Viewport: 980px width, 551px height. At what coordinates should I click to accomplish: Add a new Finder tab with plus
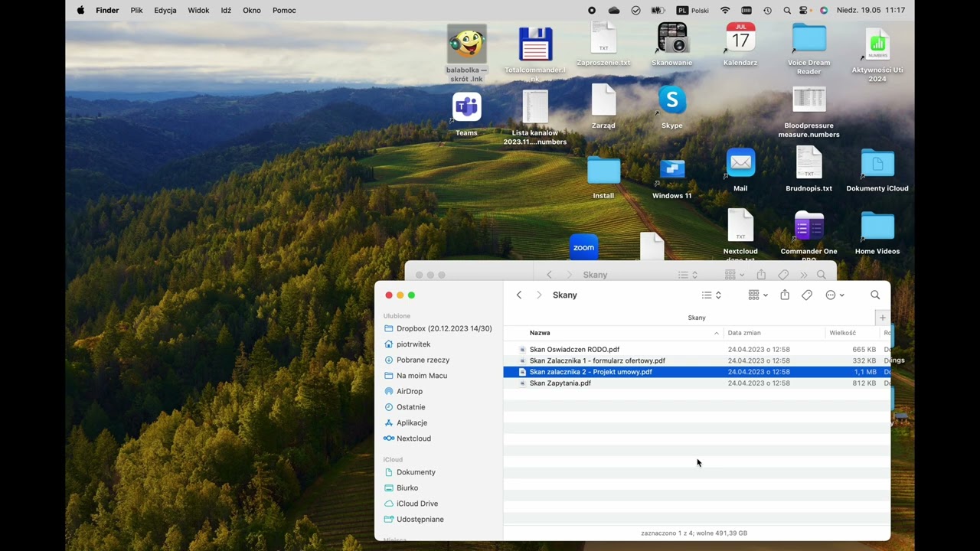pyautogui.click(x=883, y=318)
